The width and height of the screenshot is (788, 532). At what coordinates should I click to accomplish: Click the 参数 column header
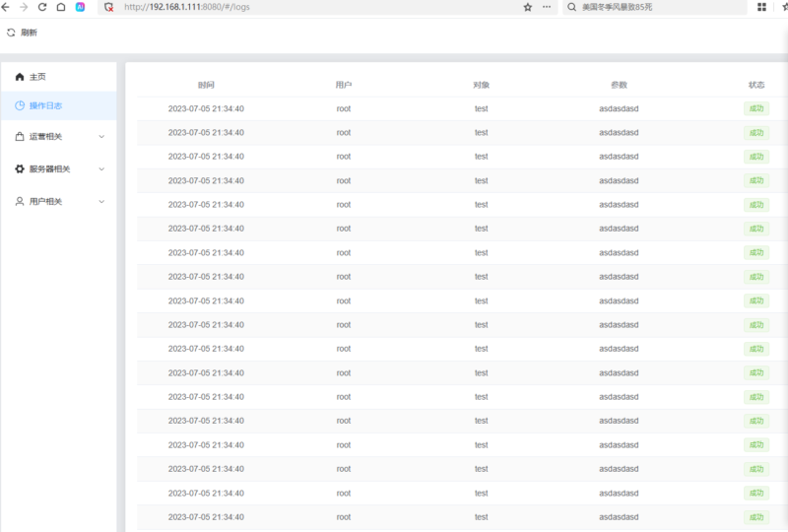[x=619, y=86]
